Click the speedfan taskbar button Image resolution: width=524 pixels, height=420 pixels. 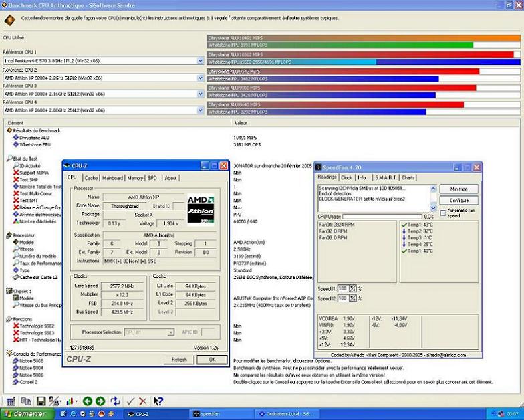pyautogui.click(x=221, y=414)
